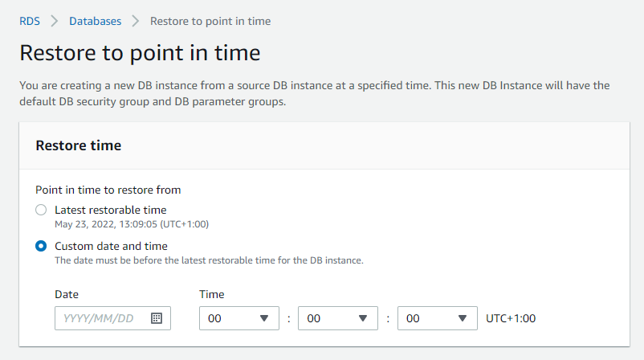Click the minutes dropdown arrow triangle
This screenshot has width=644, height=360.
click(x=363, y=318)
